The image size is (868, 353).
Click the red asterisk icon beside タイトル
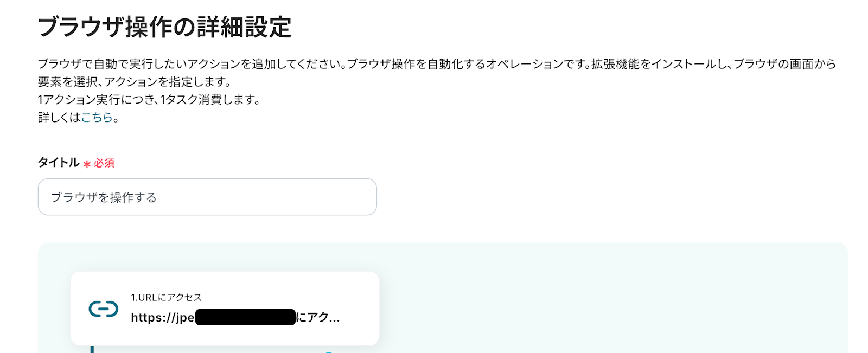(x=87, y=163)
